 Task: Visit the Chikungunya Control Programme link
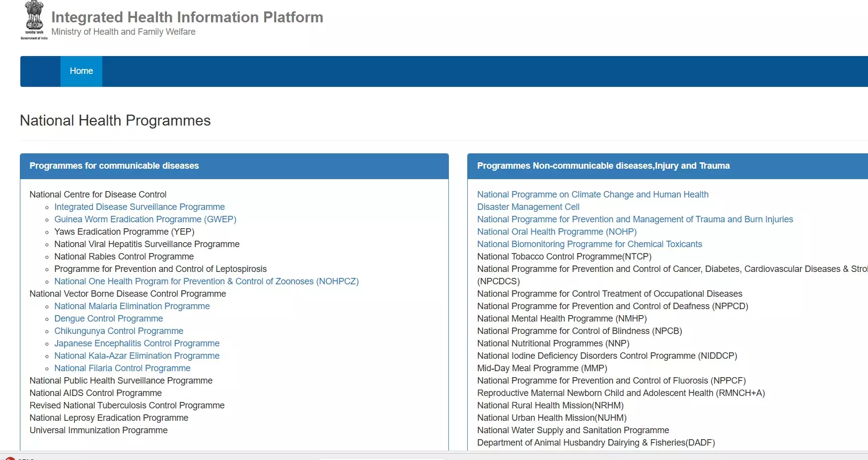(119, 331)
